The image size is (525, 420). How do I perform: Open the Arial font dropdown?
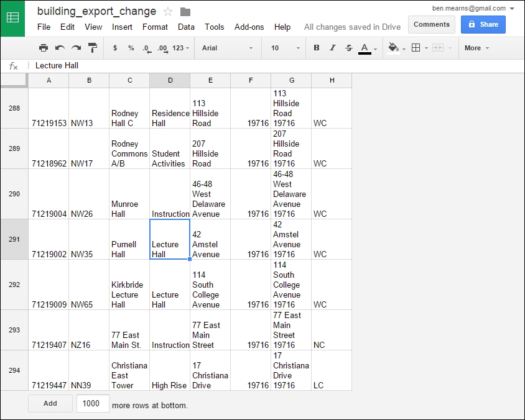tap(235, 47)
